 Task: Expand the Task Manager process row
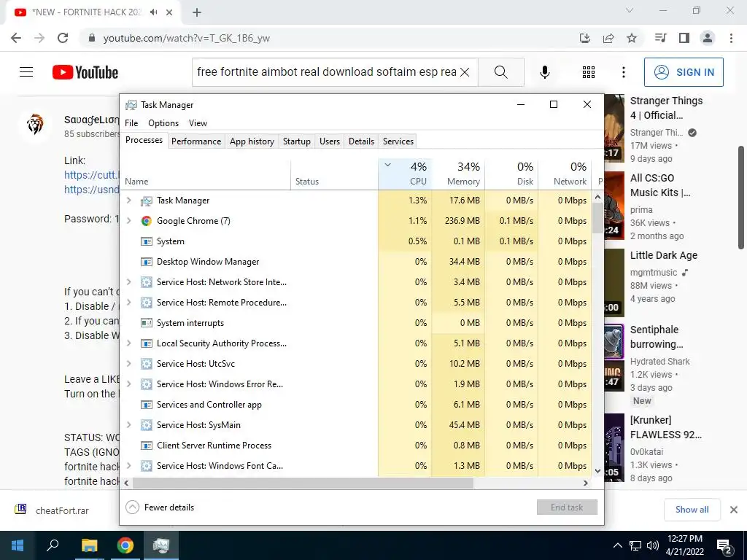click(128, 201)
